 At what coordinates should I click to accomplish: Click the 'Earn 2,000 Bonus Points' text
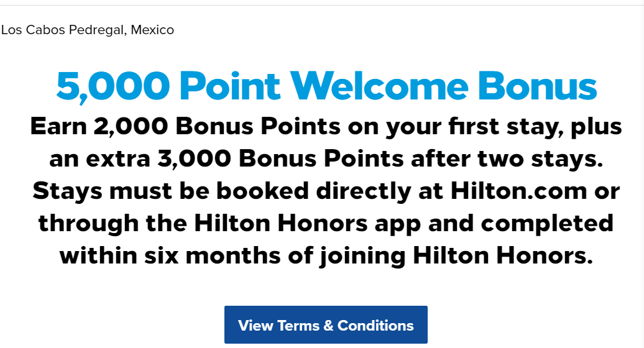[185, 126]
